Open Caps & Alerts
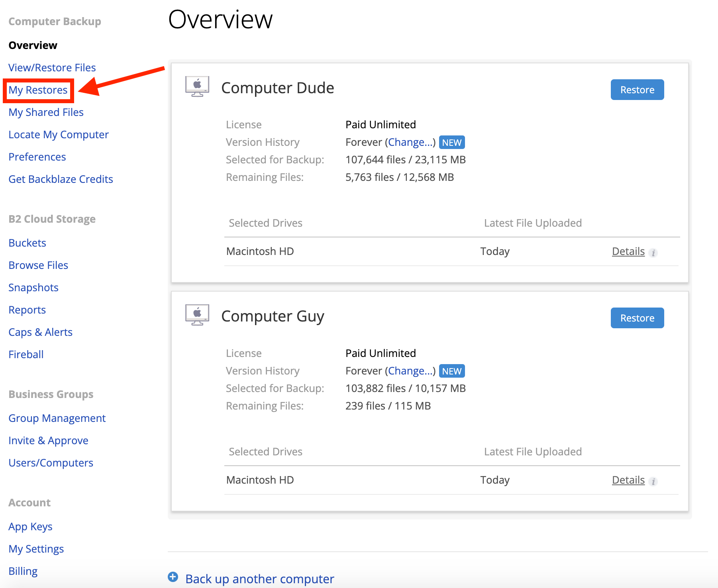 tap(41, 332)
